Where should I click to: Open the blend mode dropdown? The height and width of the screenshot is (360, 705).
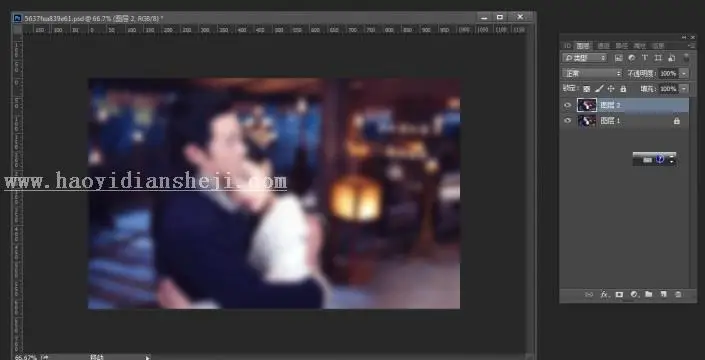click(x=592, y=73)
